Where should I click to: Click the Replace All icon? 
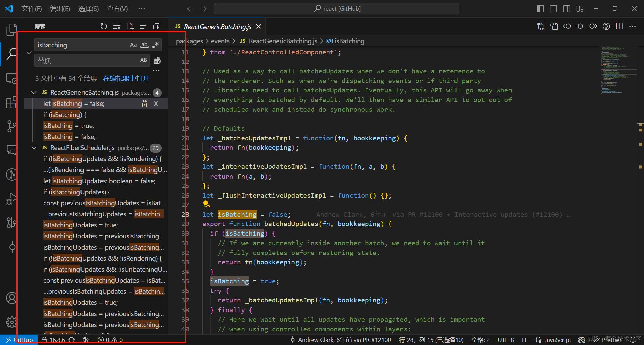coord(157,60)
